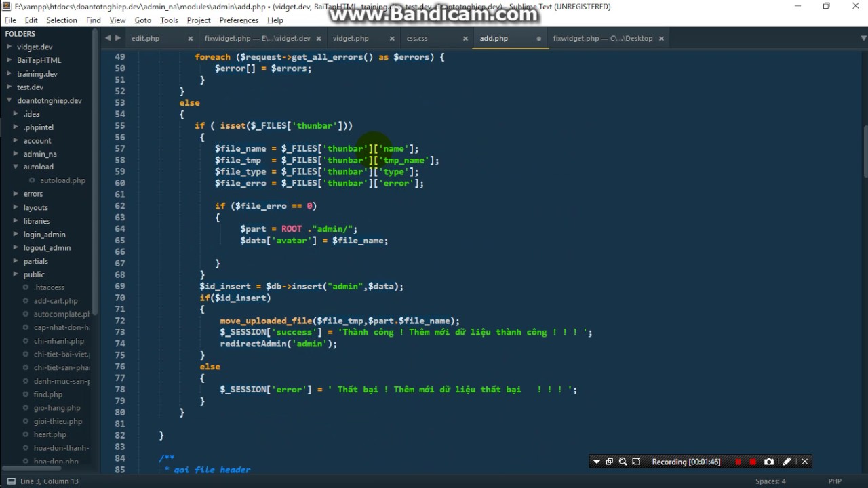This screenshot has width=868, height=488.
Task: Open the Edit menu
Action: click(x=31, y=20)
